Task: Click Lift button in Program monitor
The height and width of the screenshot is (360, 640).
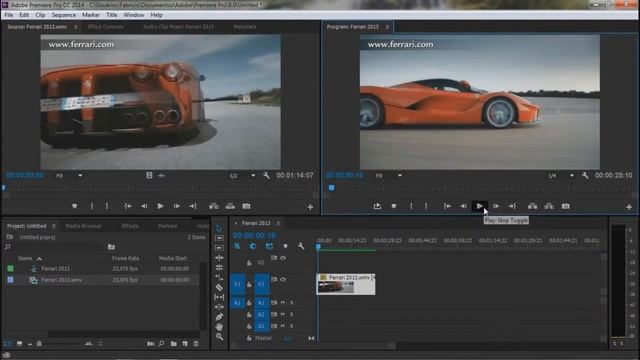Action: 532,206
